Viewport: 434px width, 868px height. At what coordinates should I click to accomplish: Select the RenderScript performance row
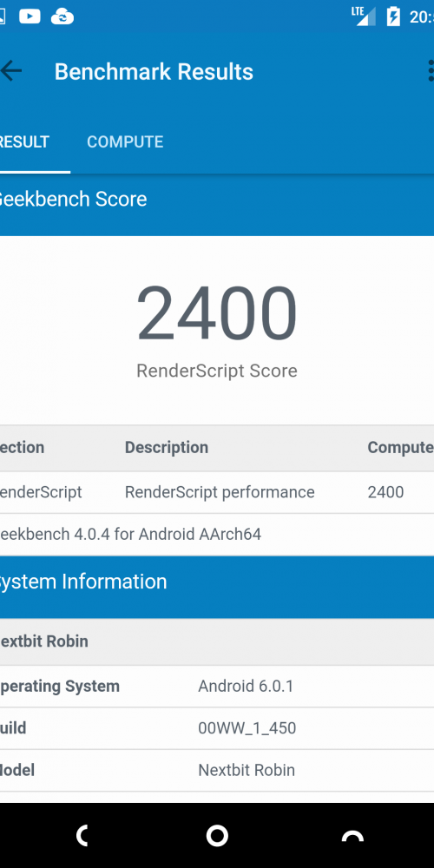pos(217,492)
